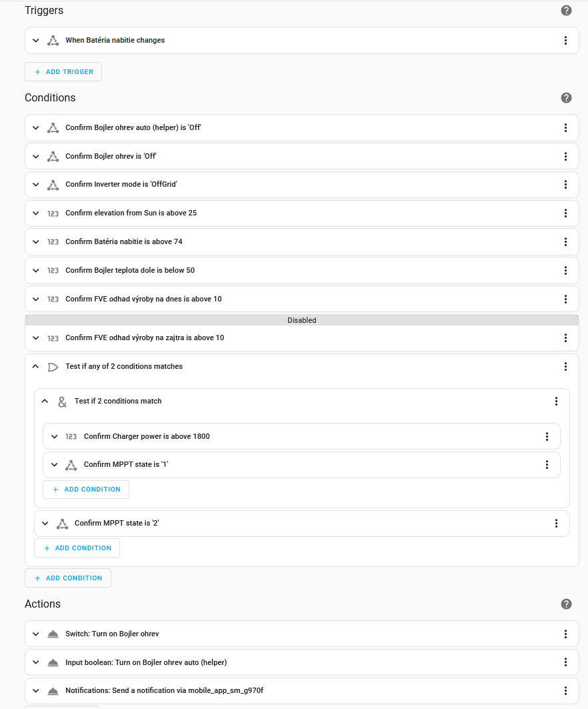The height and width of the screenshot is (709, 588).
Task: Open three-dot menu for Batéria nabitie trigger
Action: click(x=565, y=40)
